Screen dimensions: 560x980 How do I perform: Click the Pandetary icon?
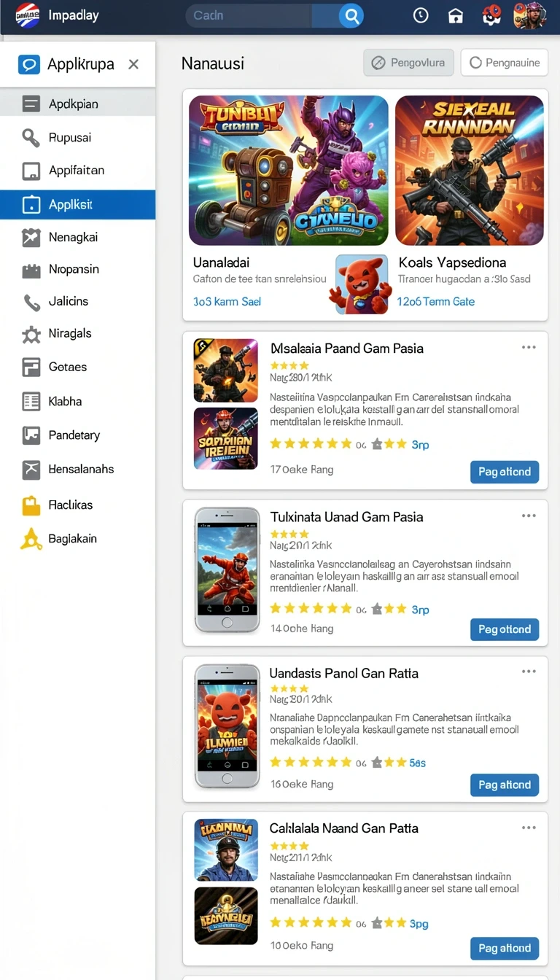click(x=31, y=435)
